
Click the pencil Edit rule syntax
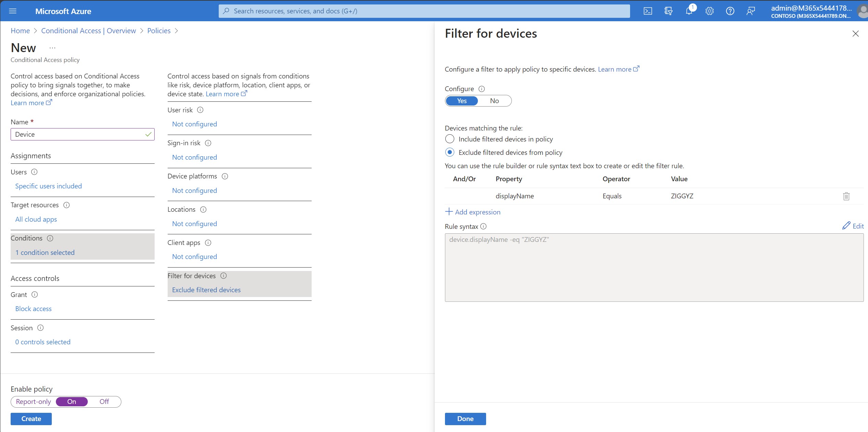[x=853, y=226]
